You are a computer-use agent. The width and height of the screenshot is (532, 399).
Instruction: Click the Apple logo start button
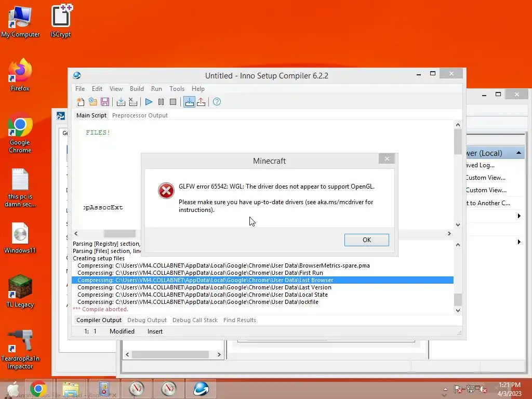pos(13,389)
